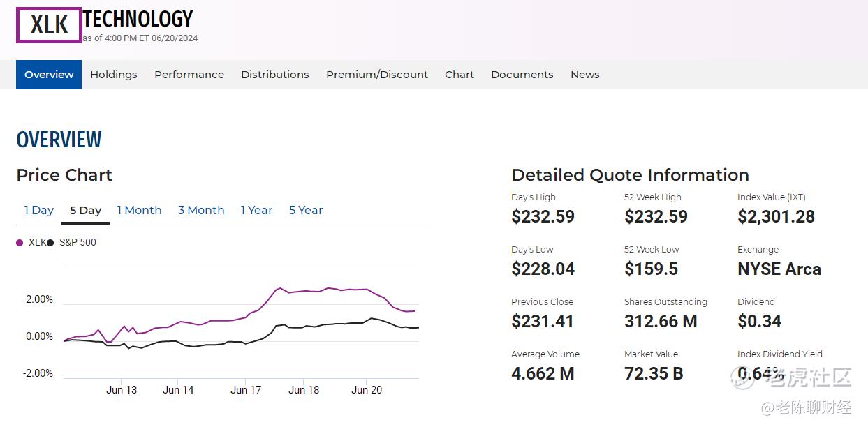Select the 1 Day chart range
The width and height of the screenshot is (868, 427).
(x=38, y=210)
